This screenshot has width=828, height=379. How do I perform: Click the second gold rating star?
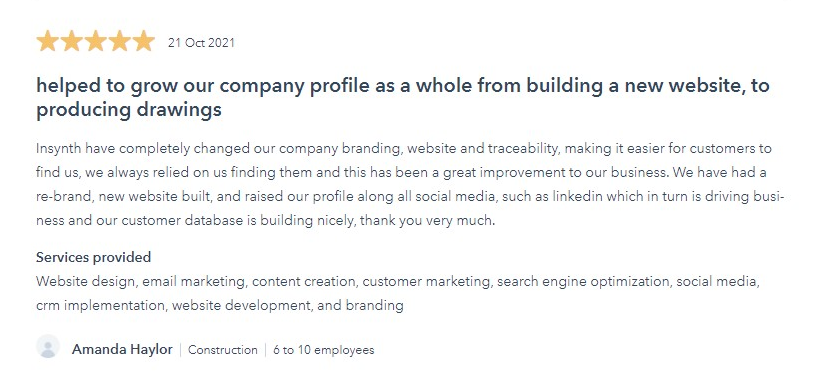[x=71, y=41]
